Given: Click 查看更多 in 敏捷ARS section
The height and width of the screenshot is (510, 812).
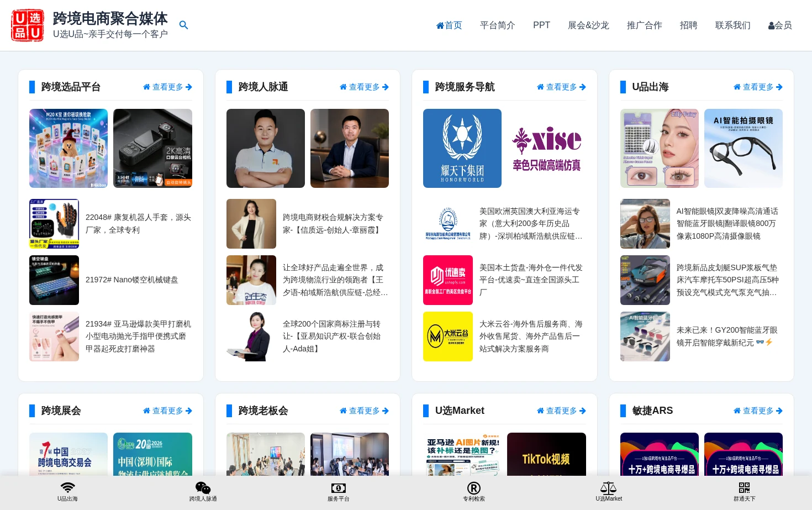Looking at the screenshot, I should click(758, 411).
